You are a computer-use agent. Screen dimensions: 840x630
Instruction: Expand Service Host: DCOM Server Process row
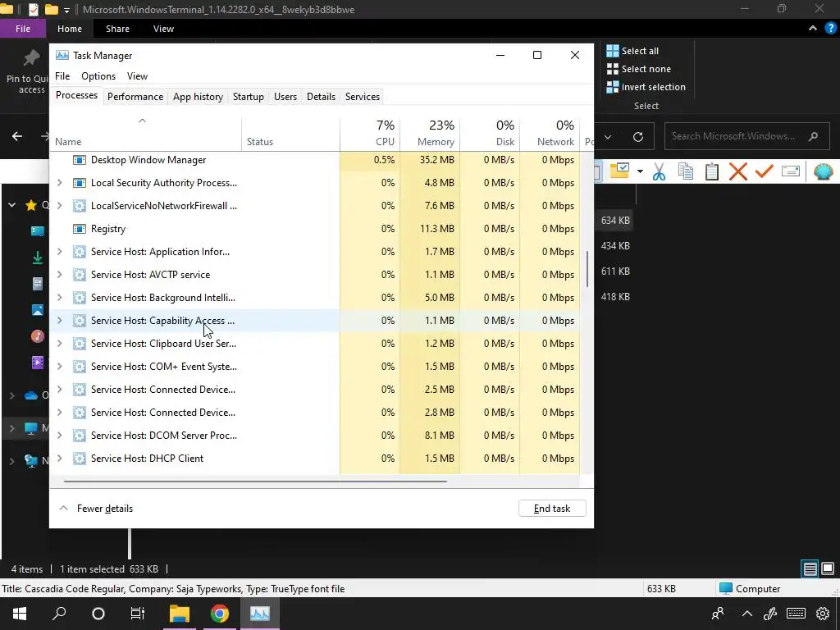point(59,436)
